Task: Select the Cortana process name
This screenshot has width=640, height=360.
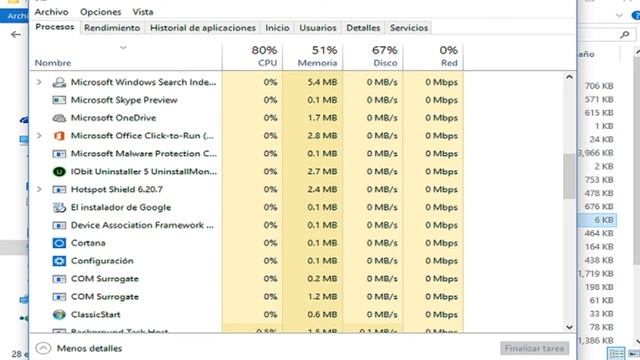Action: (88, 243)
